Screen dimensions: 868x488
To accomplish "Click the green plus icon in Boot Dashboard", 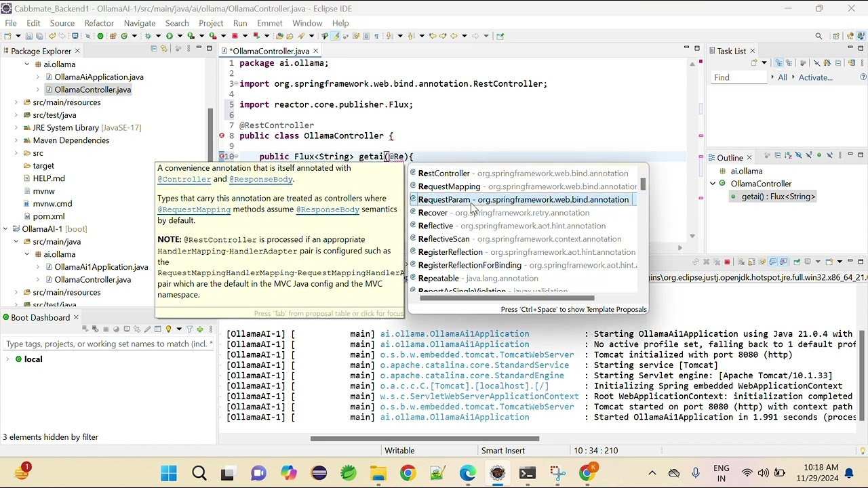I will [x=200, y=329].
